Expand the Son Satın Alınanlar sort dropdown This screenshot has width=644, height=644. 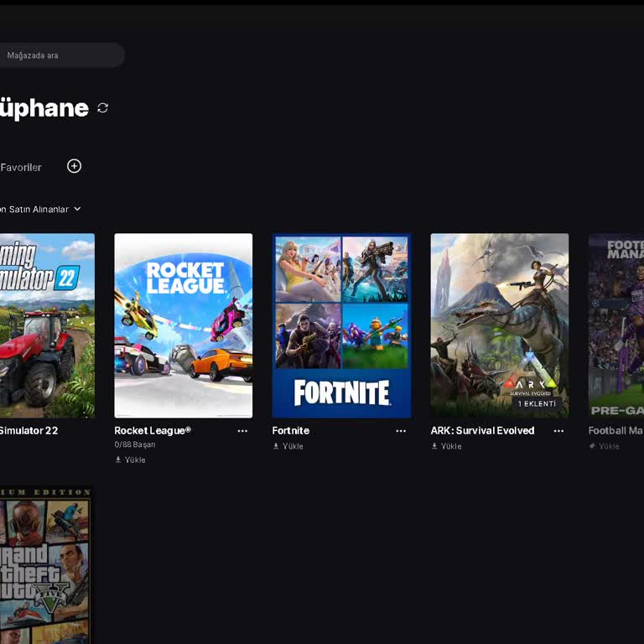pyautogui.click(x=40, y=209)
